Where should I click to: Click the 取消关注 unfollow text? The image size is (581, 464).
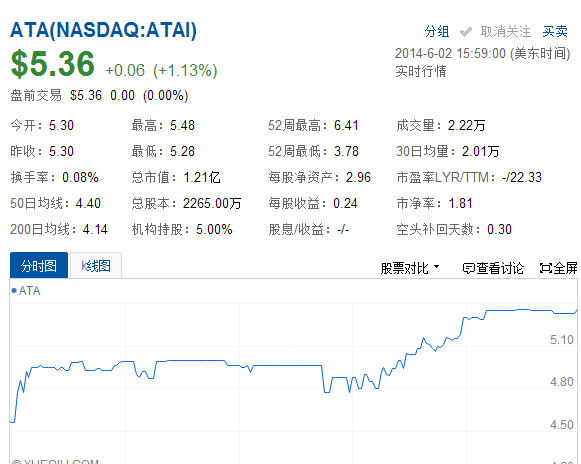505,32
